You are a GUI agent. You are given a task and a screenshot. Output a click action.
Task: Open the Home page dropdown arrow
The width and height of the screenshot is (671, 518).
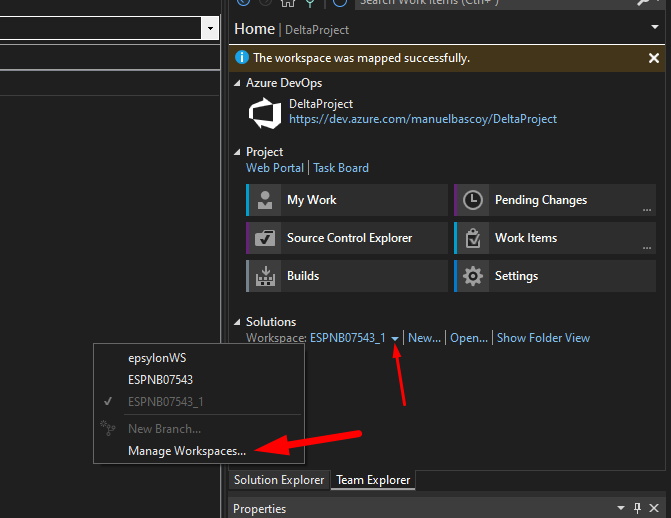(x=654, y=27)
